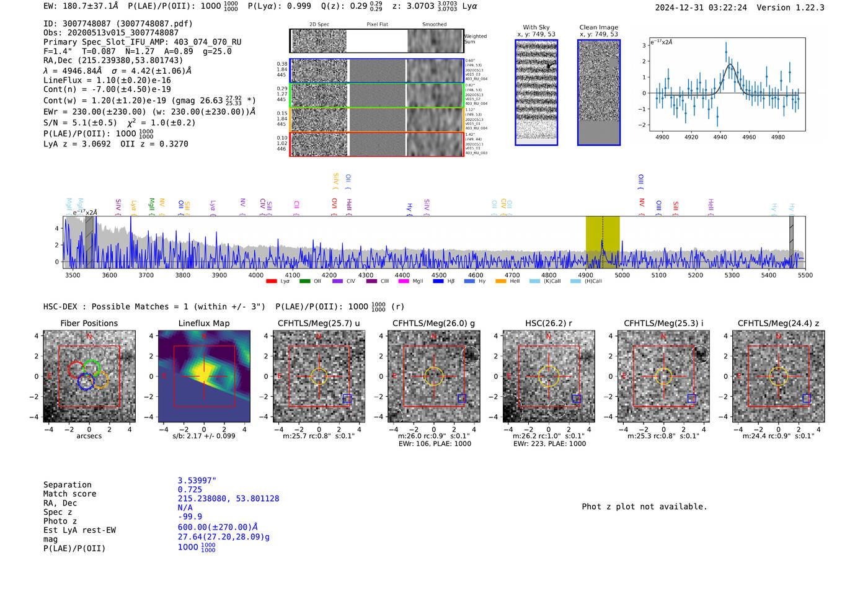Click the red Lyα legend swatch
The image size is (868, 591).
pos(271,282)
